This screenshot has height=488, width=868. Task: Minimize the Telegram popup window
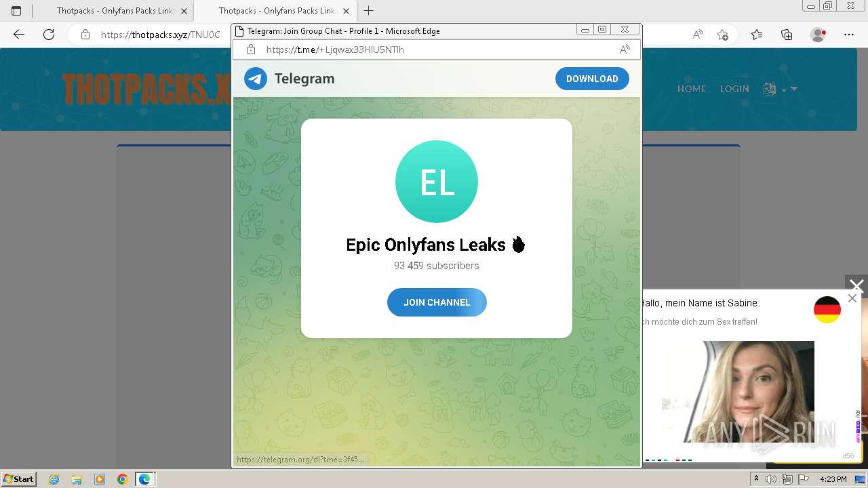click(585, 30)
